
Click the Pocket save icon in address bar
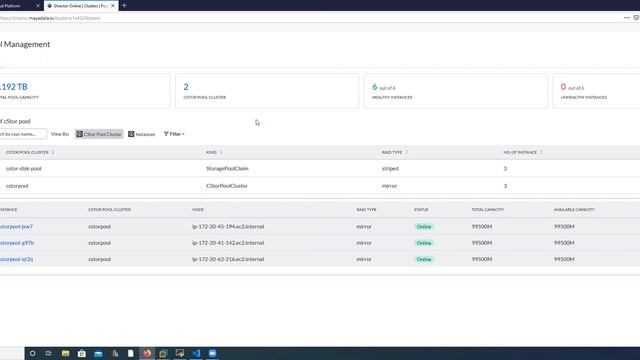(x=636, y=18)
